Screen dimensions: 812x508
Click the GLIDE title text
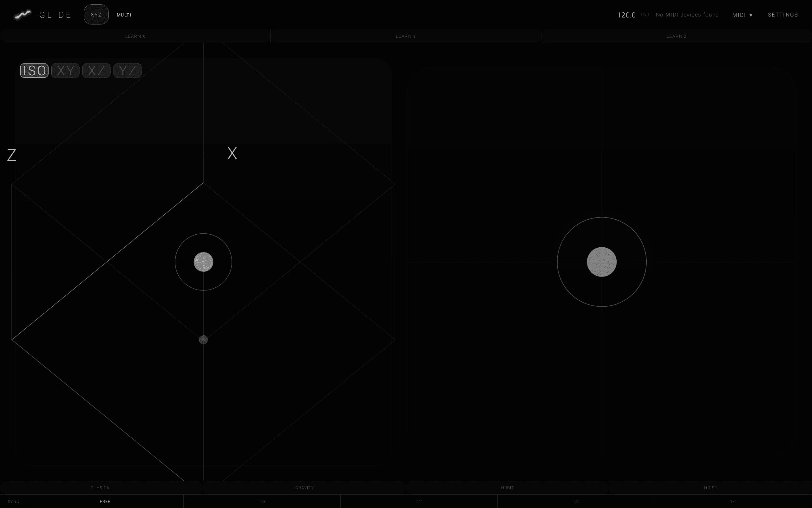click(x=56, y=15)
